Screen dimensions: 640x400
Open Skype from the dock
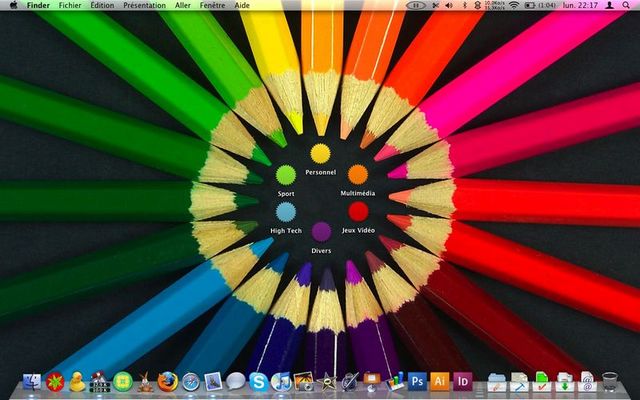[x=258, y=382]
